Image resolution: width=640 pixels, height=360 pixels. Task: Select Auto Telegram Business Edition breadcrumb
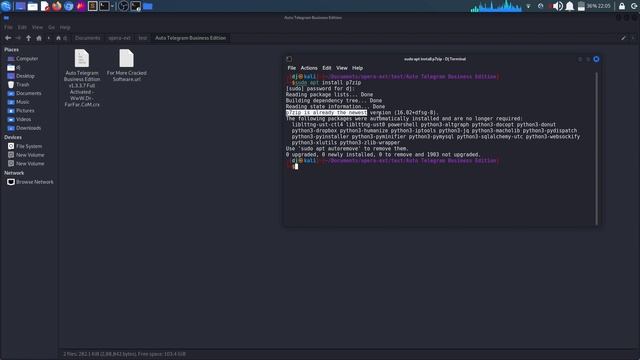(x=190, y=38)
